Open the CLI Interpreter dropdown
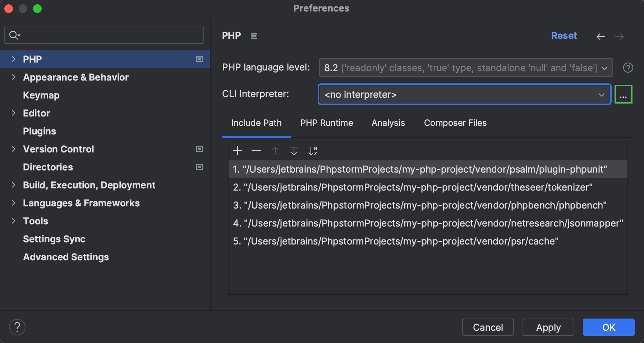 tap(602, 94)
